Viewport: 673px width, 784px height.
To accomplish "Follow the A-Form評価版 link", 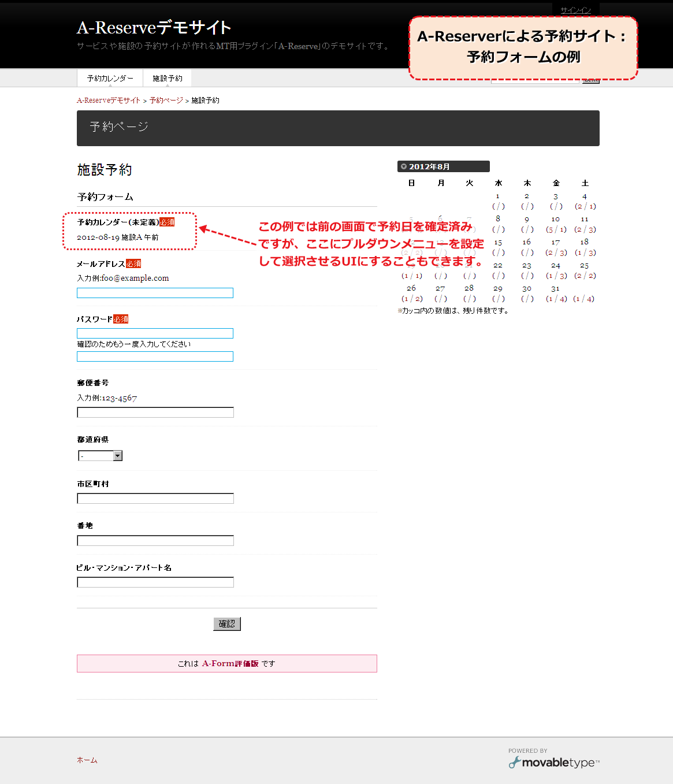I will click(x=230, y=664).
